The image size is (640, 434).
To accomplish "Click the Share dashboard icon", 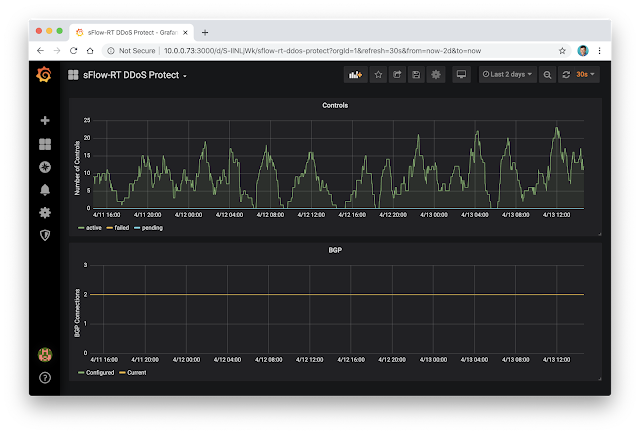I will point(397,75).
